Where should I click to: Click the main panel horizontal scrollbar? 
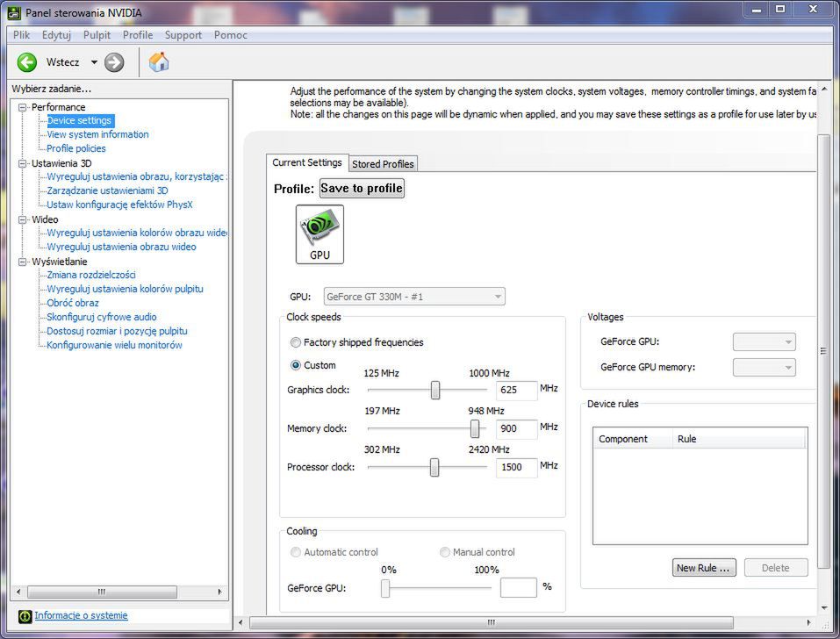(492, 622)
